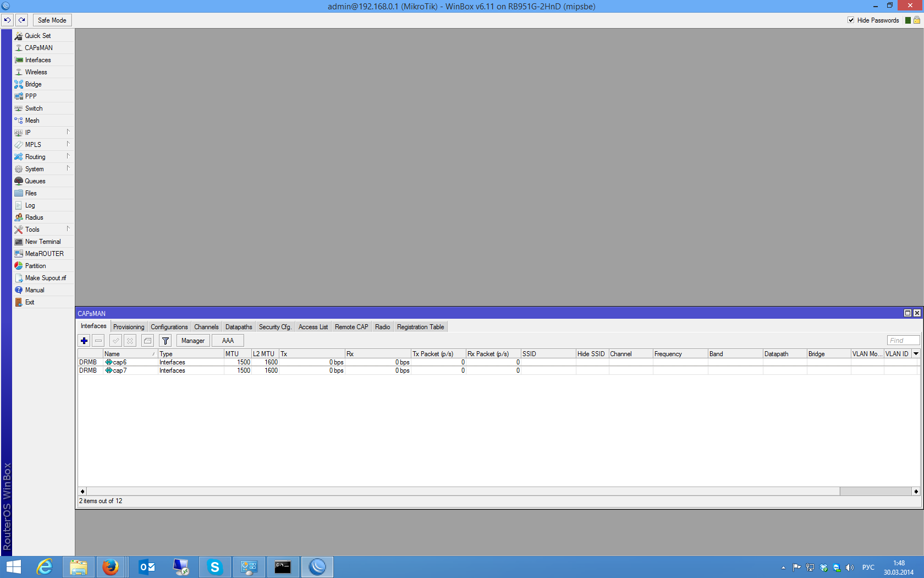924x578 pixels.
Task: Click the Add (plus) button in CAPsMAN toolbar
Action: tap(84, 341)
